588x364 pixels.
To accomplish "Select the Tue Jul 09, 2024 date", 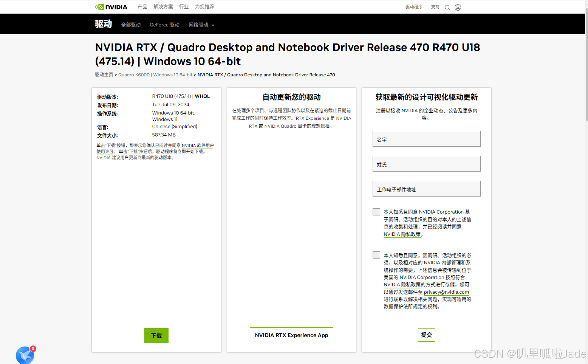I will [171, 105].
